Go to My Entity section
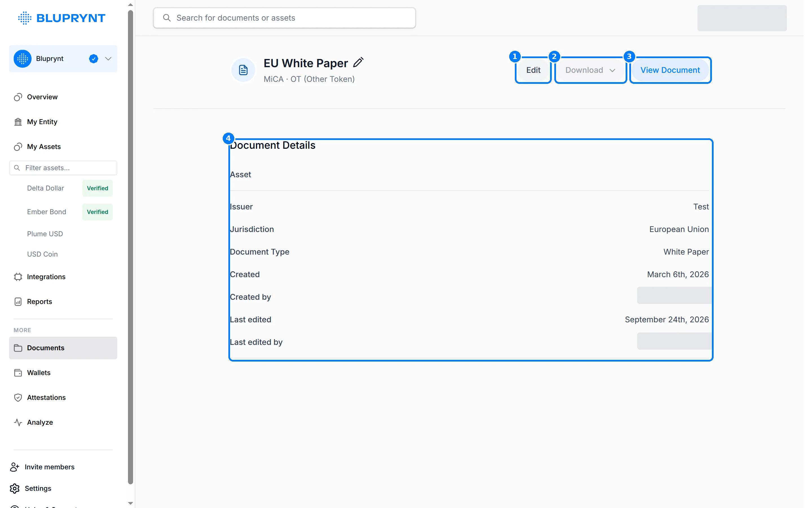This screenshot has height=508, width=812. tap(63, 122)
